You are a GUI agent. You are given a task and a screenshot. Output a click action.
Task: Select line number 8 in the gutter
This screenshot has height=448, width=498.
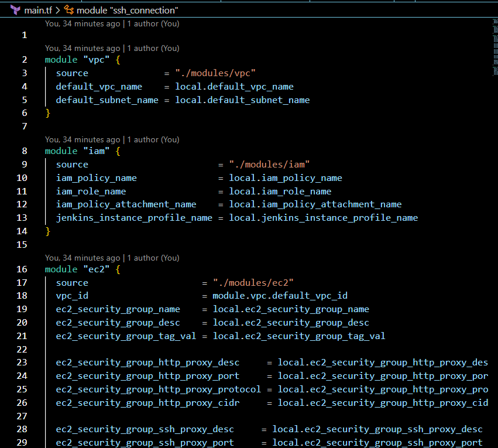tap(25, 151)
